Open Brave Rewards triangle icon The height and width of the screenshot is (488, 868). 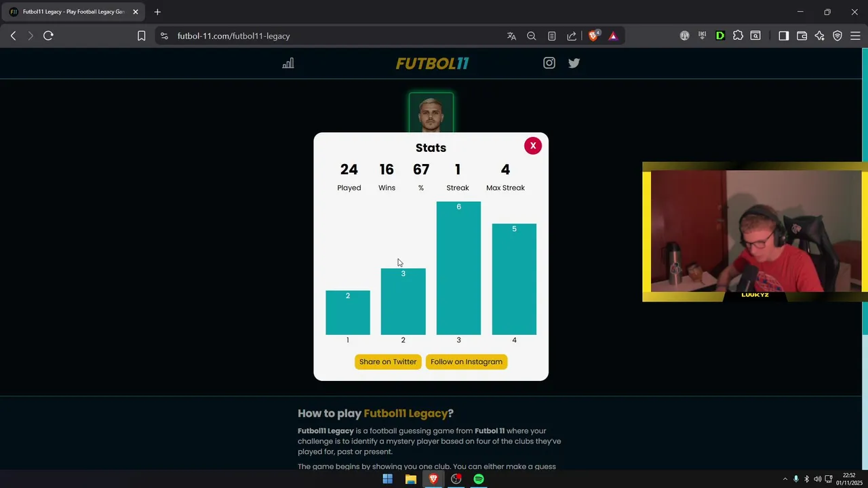click(x=613, y=36)
